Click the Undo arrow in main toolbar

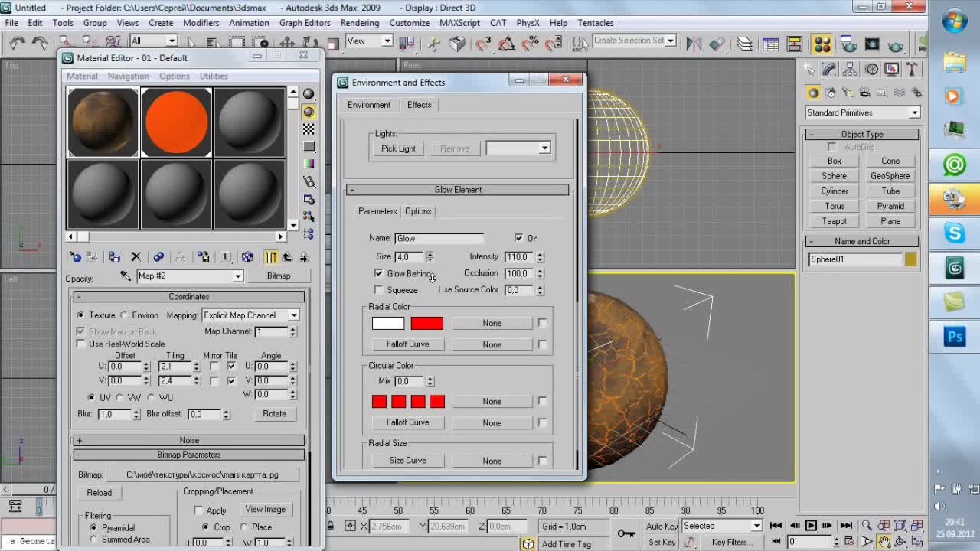click(18, 44)
